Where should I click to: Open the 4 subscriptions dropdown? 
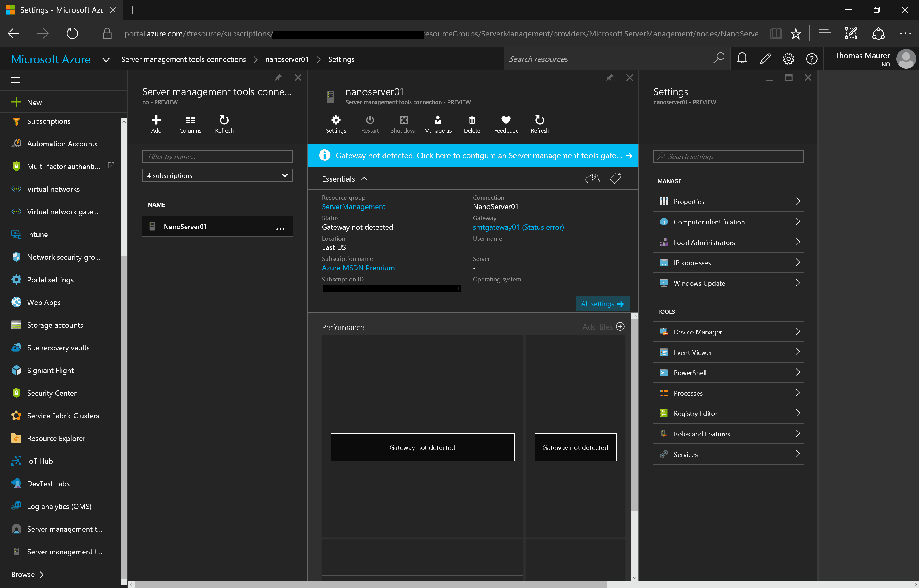pyautogui.click(x=217, y=175)
